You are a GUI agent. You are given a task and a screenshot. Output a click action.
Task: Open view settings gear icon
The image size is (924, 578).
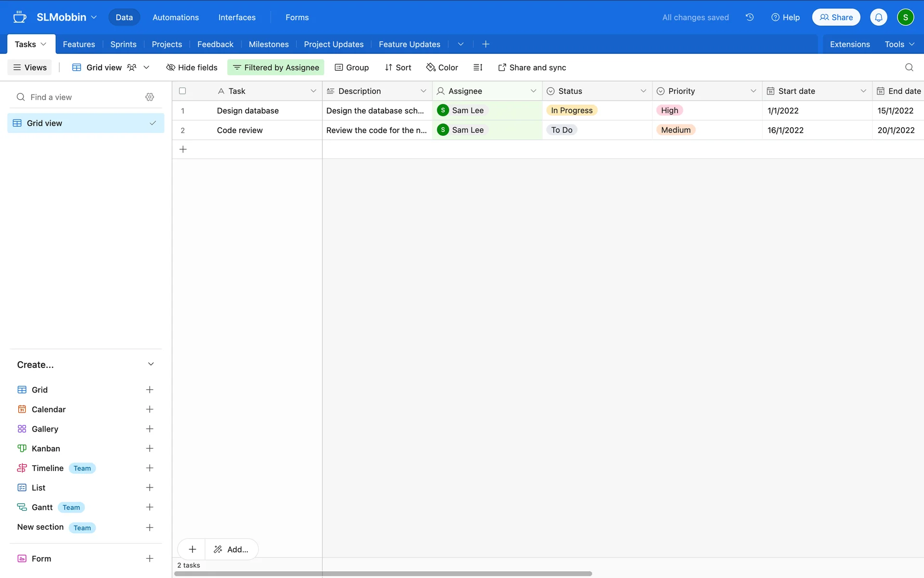click(x=150, y=97)
